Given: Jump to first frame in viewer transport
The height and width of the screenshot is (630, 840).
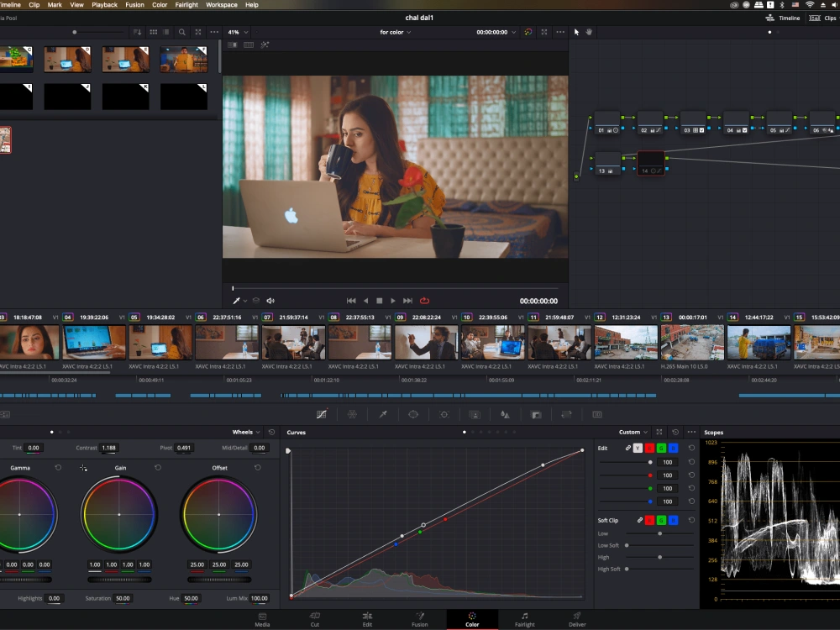Looking at the screenshot, I should pos(351,301).
